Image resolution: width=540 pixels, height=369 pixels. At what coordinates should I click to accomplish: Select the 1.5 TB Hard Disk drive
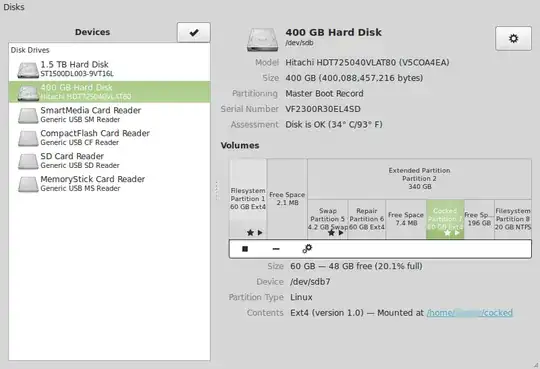pos(109,69)
